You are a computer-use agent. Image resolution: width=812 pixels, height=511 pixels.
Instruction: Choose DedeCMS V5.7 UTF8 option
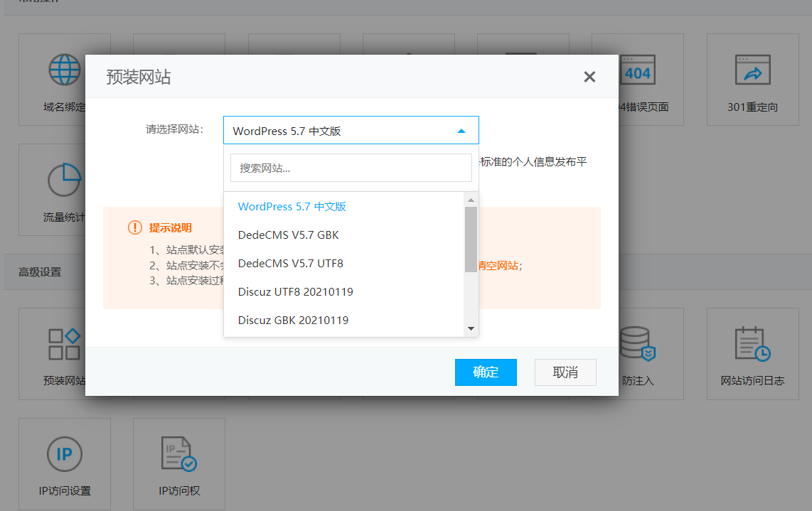coord(344,264)
